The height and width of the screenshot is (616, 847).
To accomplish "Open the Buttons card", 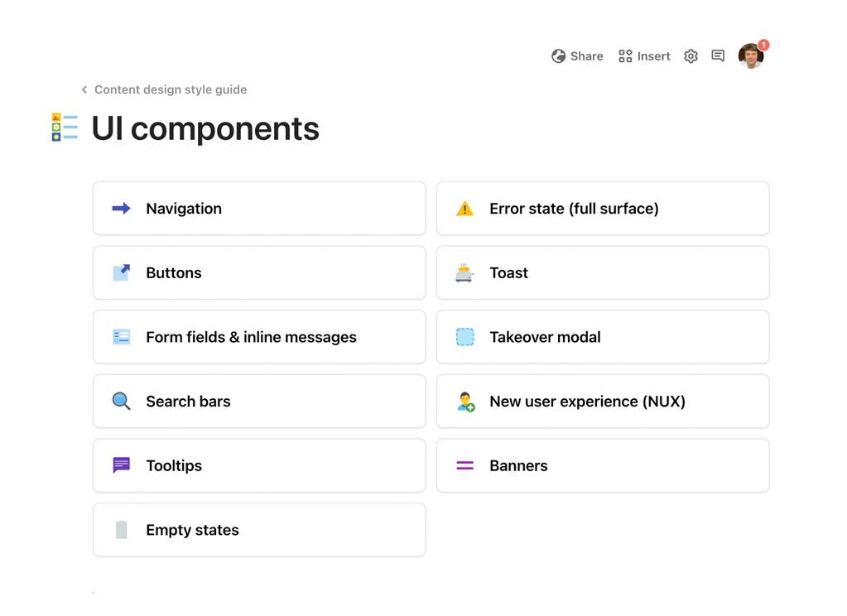I will (259, 272).
